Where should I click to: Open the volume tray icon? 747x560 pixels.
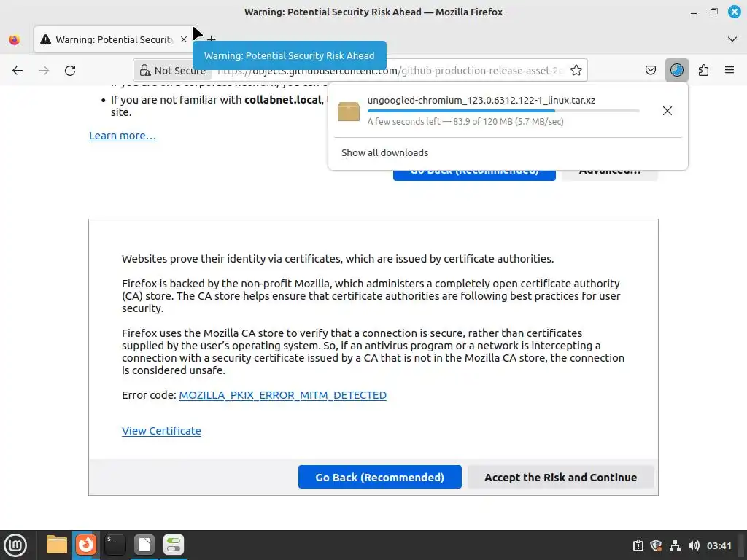coord(694,545)
